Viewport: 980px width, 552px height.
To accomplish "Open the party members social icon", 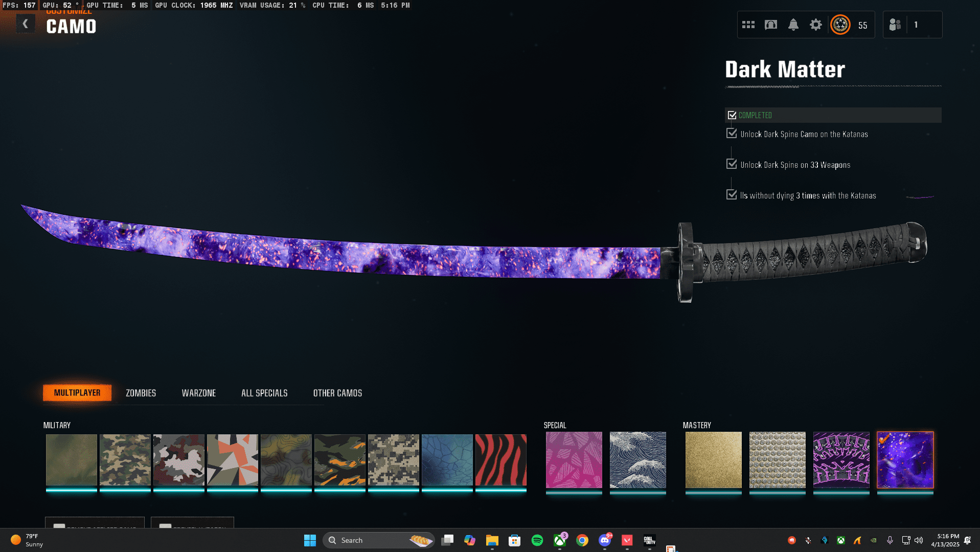I will tap(895, 25).
